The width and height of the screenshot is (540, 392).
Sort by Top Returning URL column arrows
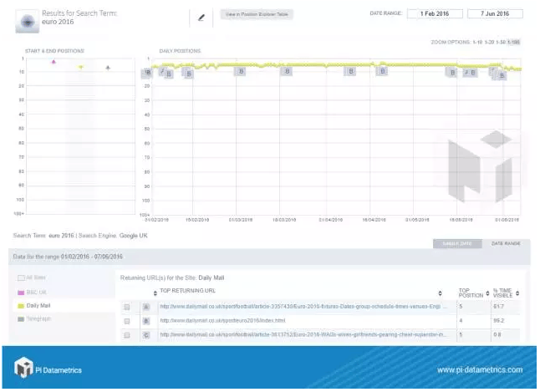440,293
